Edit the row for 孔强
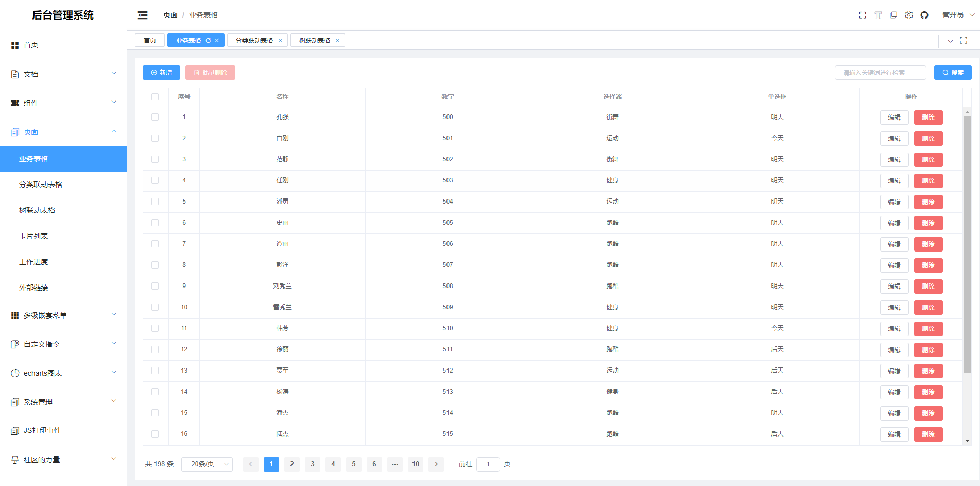This screenshot has width=980, height=486. 894,117
